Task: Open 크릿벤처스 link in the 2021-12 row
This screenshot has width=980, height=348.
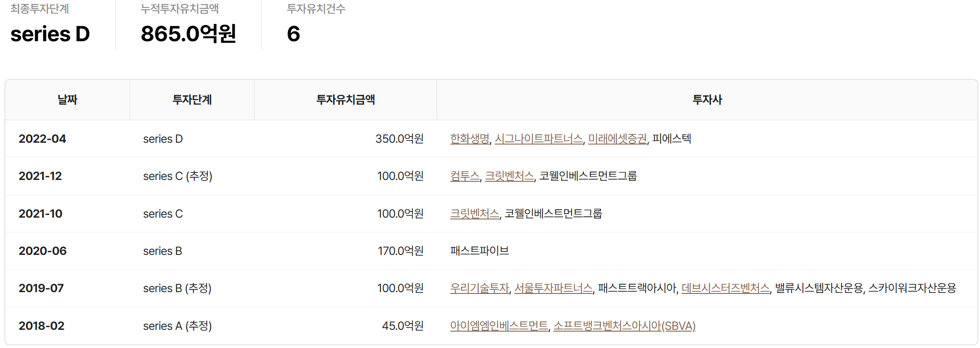Action: (x=509, y=176)
